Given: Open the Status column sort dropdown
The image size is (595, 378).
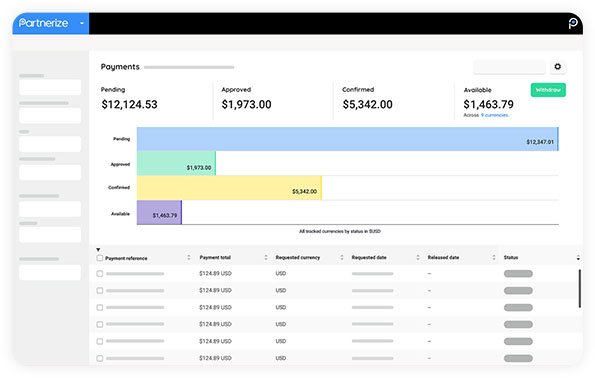Looking at the screenshot, I should click(x=578, y=258).
